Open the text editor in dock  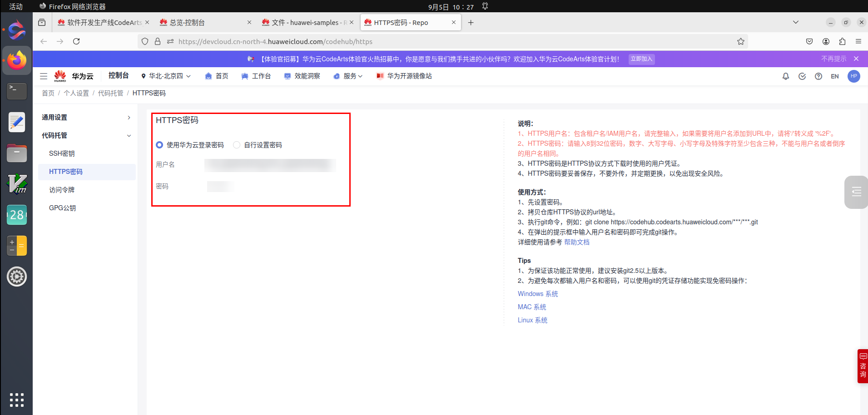click(17, 122)
